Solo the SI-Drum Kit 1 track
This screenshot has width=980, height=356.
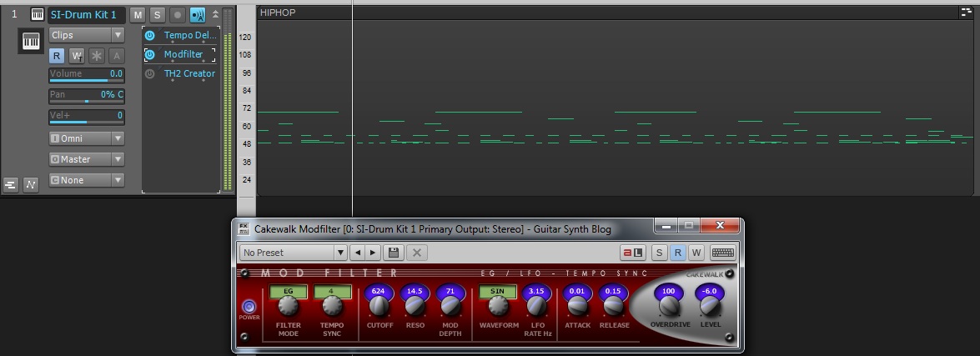[x=157, y=14]
